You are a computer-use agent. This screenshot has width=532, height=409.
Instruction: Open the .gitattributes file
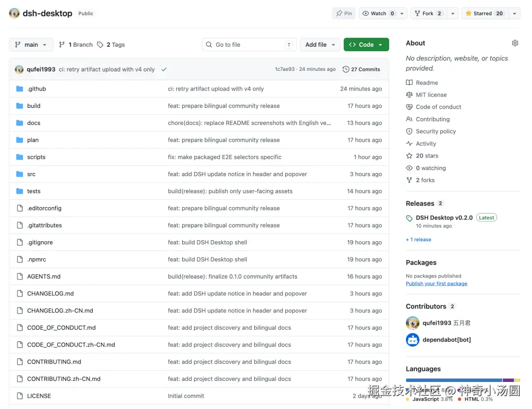[44, 225]
